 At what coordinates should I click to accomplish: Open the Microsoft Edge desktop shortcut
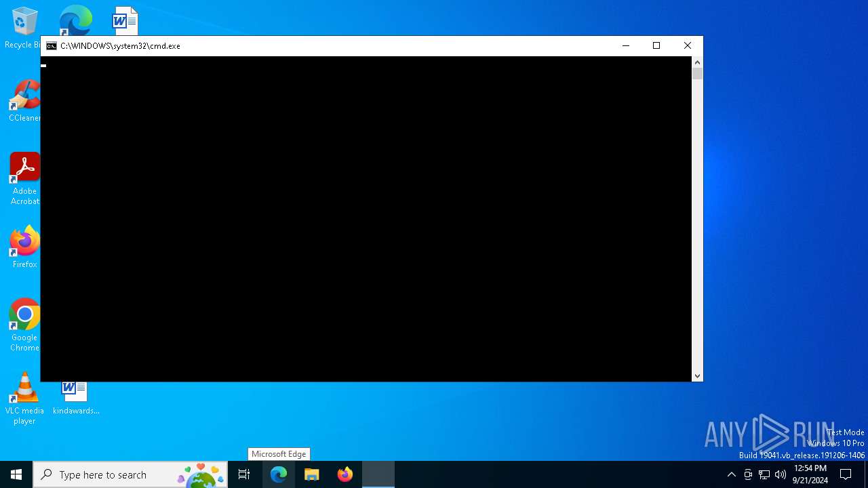click(75, 20)
